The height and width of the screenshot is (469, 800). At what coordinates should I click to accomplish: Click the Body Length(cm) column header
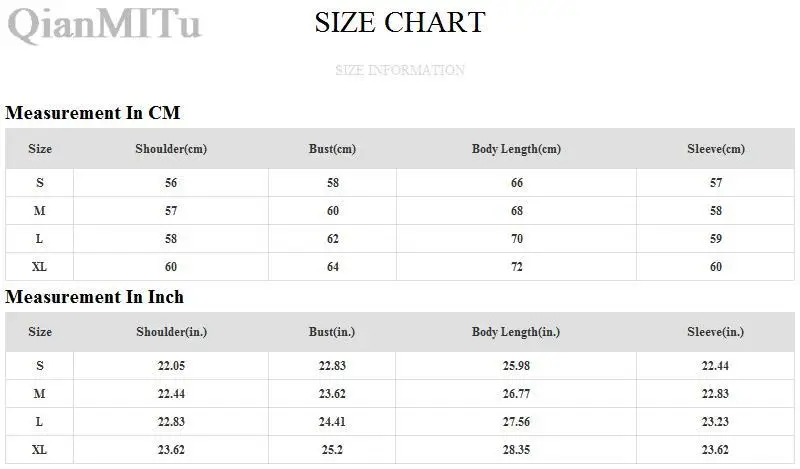coord(516,149)
